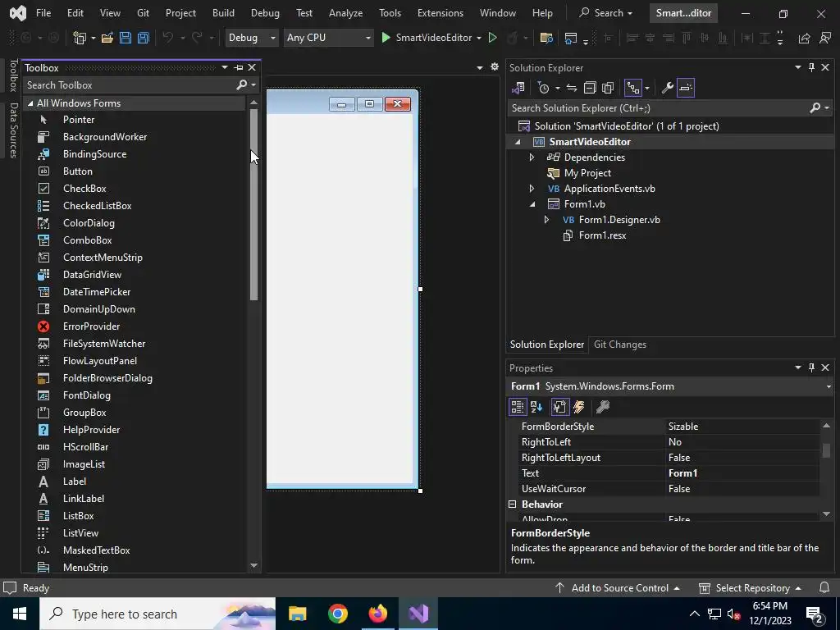The image size is (840, 630).
Task: Collapse the Behavior category in Properties
Action: 512,504
